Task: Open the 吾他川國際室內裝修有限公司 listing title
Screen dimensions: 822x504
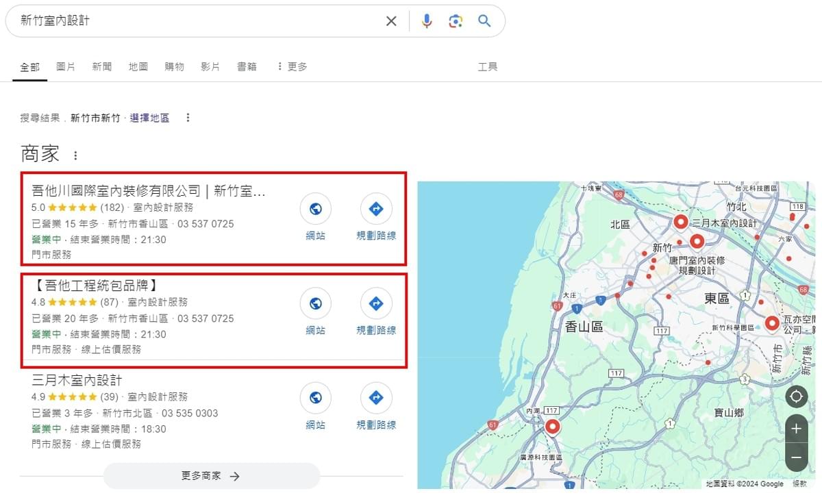Action: [x=148, y=191]
